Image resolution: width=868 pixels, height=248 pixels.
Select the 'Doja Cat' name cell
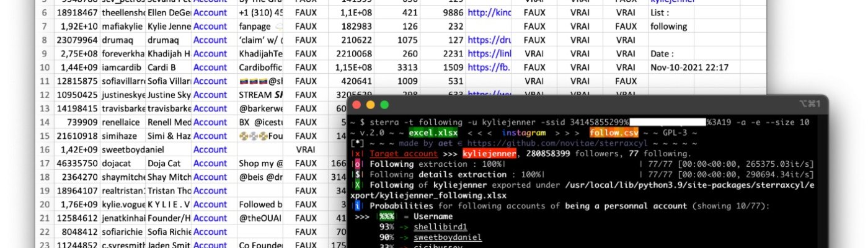tap(169, 163)
